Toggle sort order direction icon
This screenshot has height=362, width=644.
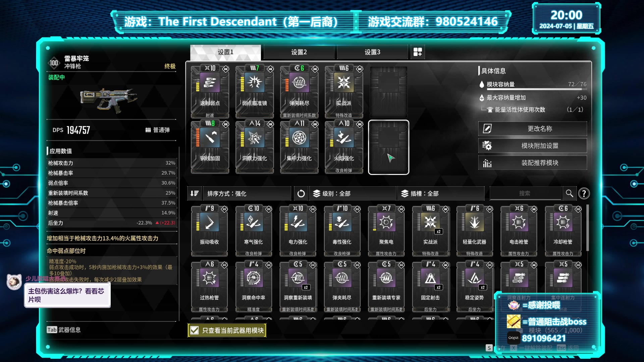[x=195, y=193]
